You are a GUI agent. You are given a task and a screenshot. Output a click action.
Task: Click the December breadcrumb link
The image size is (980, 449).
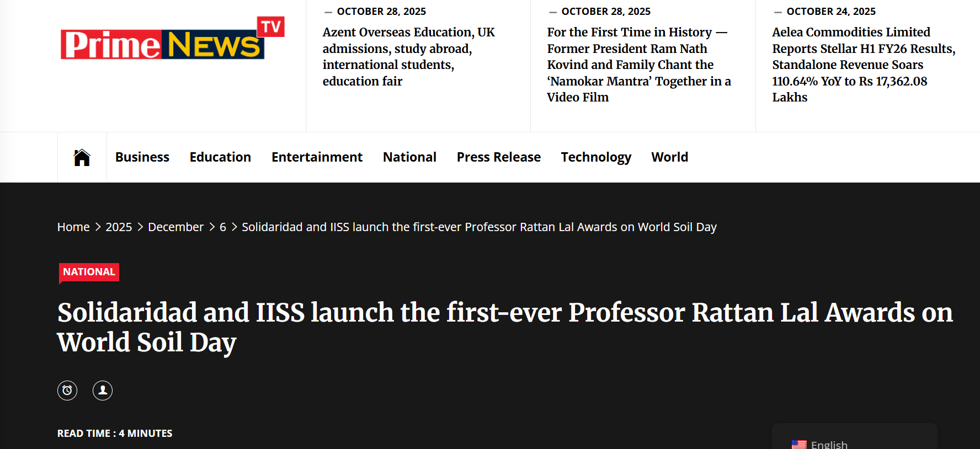[x=175, y=227]
